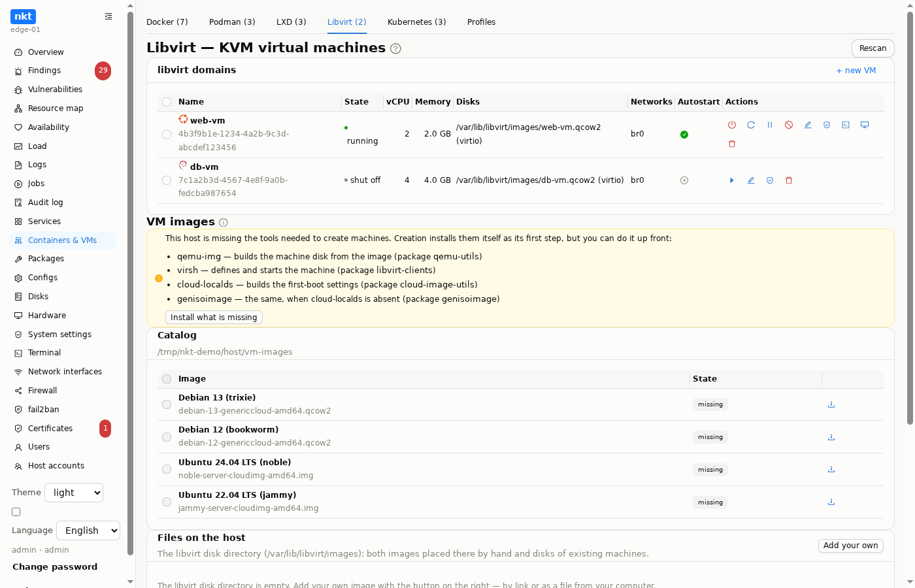Click the + new VM link

pos(856,71)
